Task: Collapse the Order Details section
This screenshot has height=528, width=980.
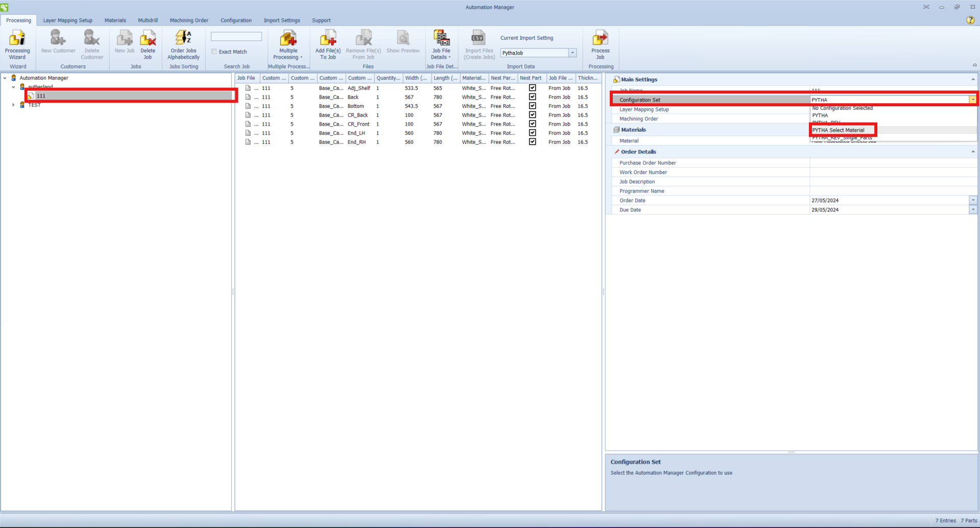Action: pos(972,152)
